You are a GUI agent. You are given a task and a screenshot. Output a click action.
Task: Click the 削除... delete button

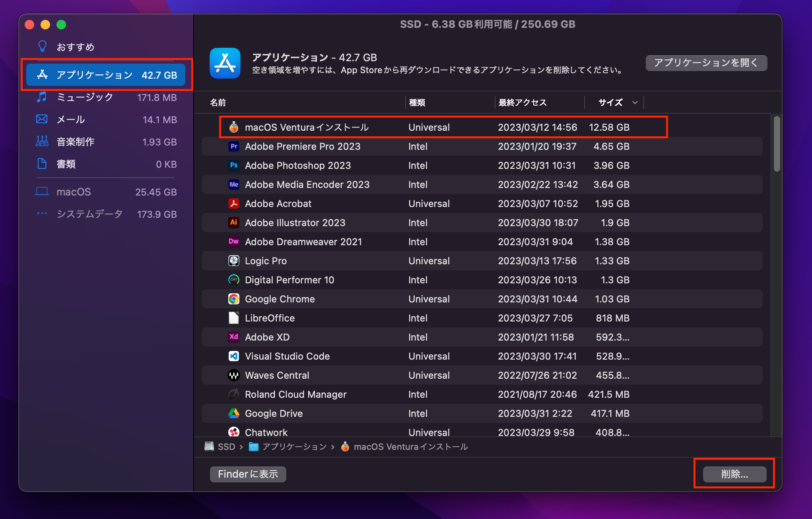[734, 474]
